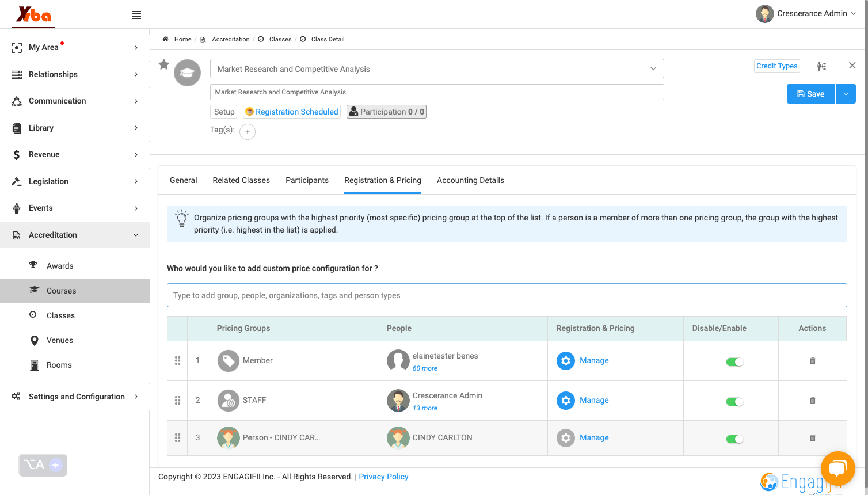Screen dimensions: 868x495
Task: Expand the My Area menu
Action: pyautogui.click(x=75, y=47)
